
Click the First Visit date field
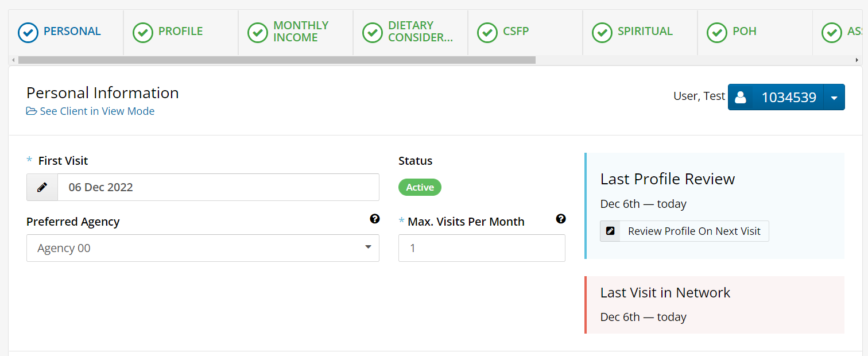pos(218,187)
